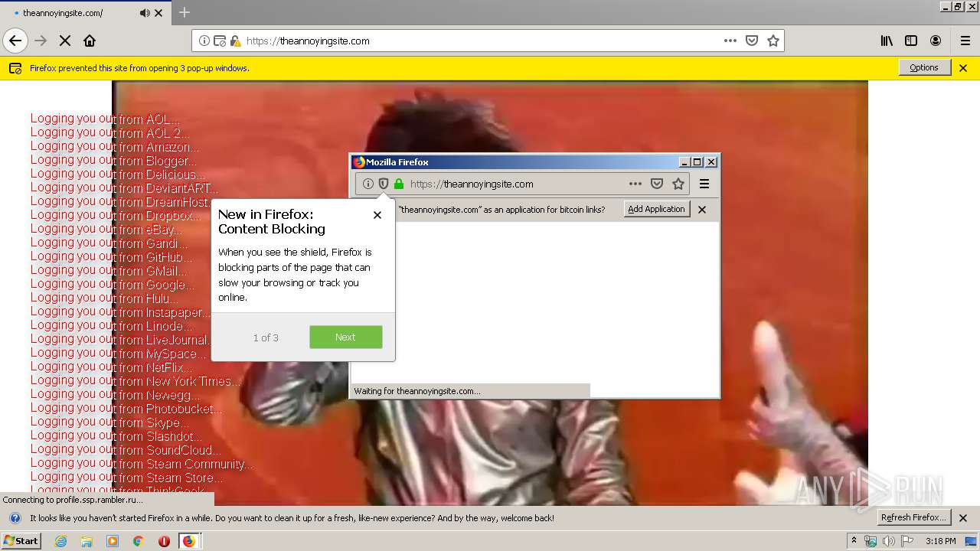Viewport: 980px width, 551px height.
Task: Open the Home page icon
Action: (90, 41)
